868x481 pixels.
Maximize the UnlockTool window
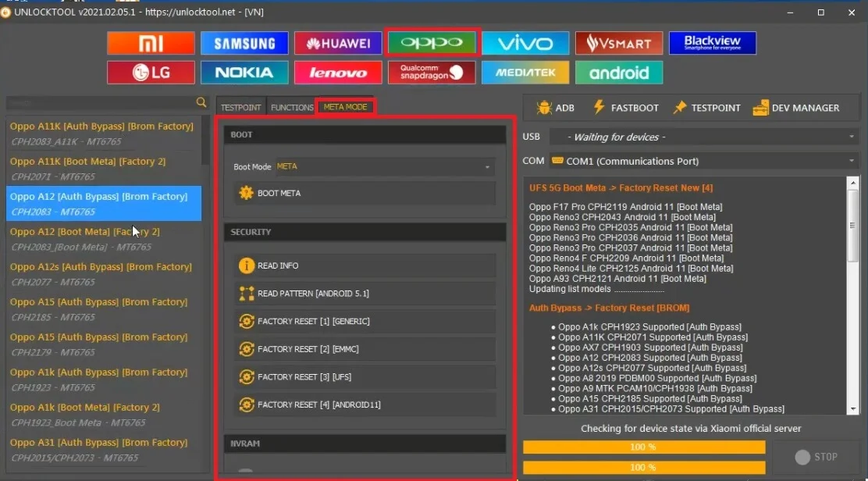click(821, 12)
